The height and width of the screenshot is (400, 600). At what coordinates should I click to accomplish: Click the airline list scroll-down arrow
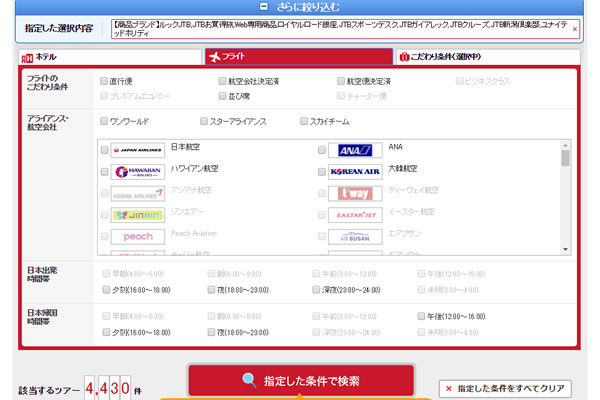(x=565, y=249)
